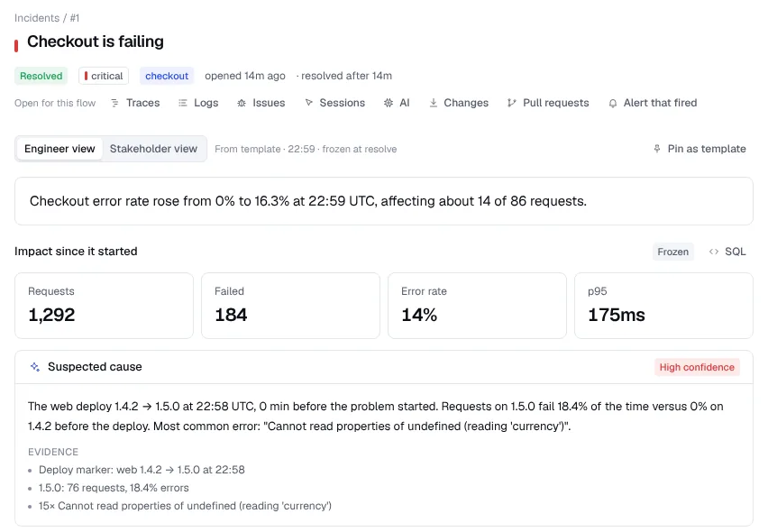Click the 'Open for this flow' label
Viewport: 768px width, 532px height.
(55, 103)
